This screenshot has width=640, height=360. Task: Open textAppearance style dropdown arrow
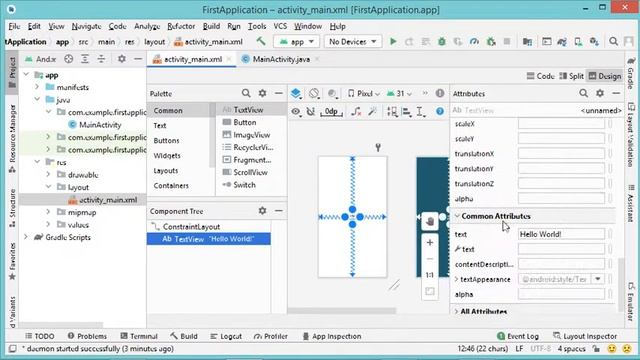pyautogui.click(x=598, y=279)
